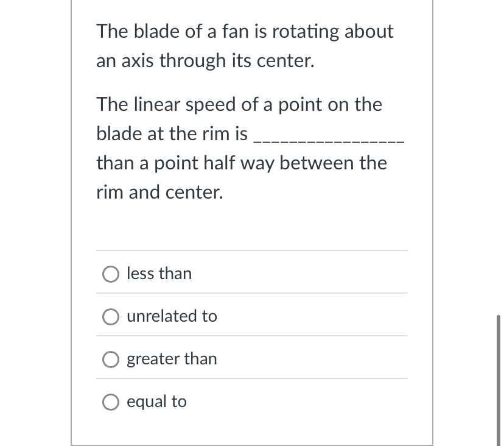Click the divider above the answer choices
This screenshot has width=504, height=446.
click(252, 250)
